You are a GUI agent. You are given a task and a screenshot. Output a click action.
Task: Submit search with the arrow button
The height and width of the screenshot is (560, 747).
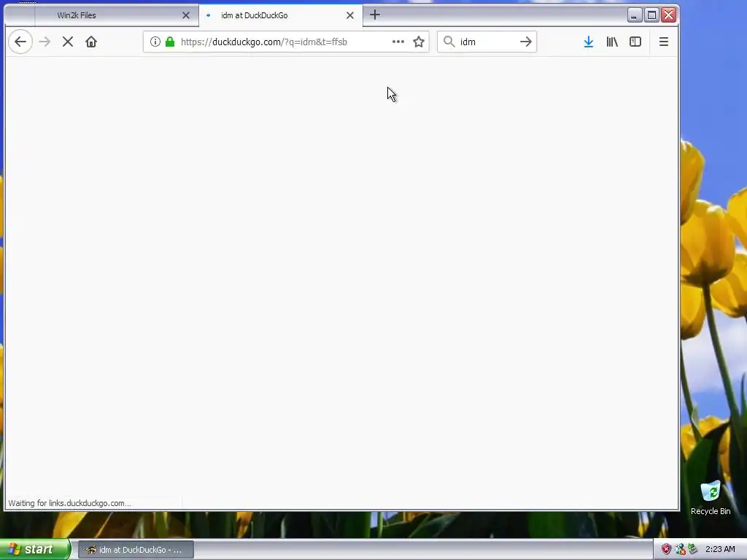(x=525, y=42)
